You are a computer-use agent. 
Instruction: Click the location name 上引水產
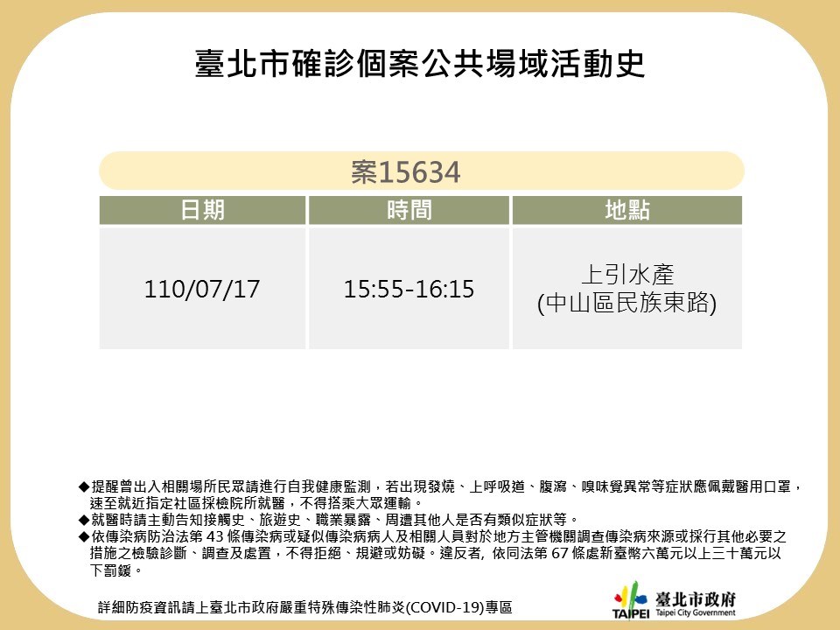click(626, 274)
